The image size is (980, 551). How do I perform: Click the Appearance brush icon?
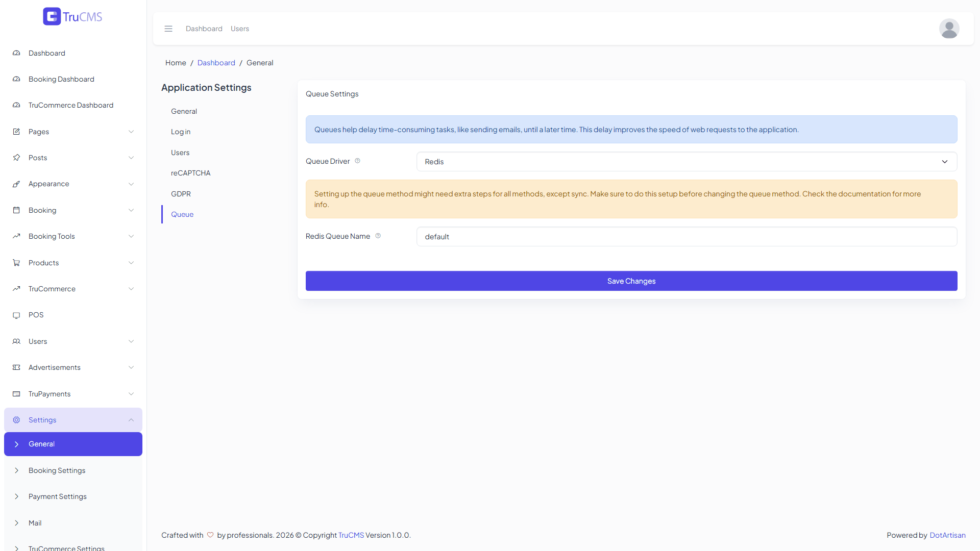16,184
